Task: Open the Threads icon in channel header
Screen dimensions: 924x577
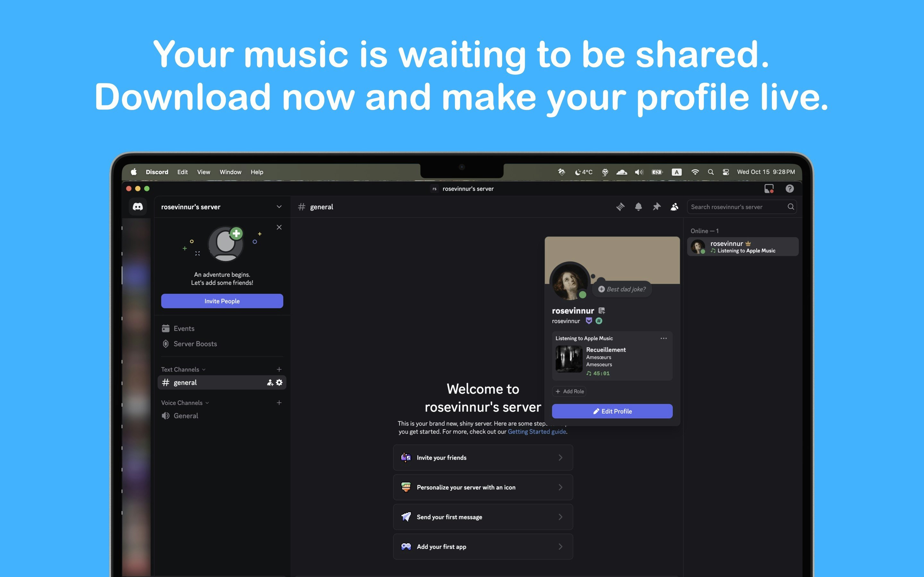Action: pyautogui.click(x=620, y=207)
